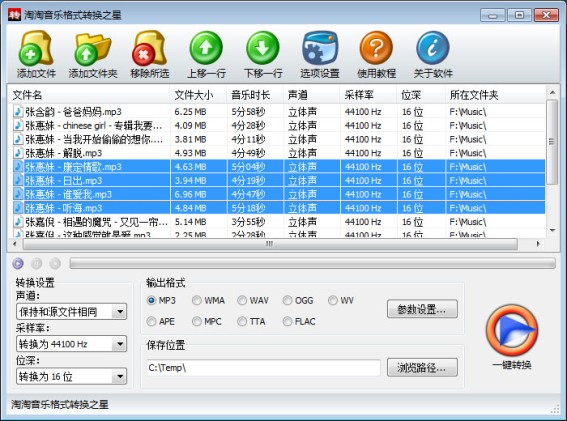
Task: Click the 6.25 MB file size cell
Action: 190,112
